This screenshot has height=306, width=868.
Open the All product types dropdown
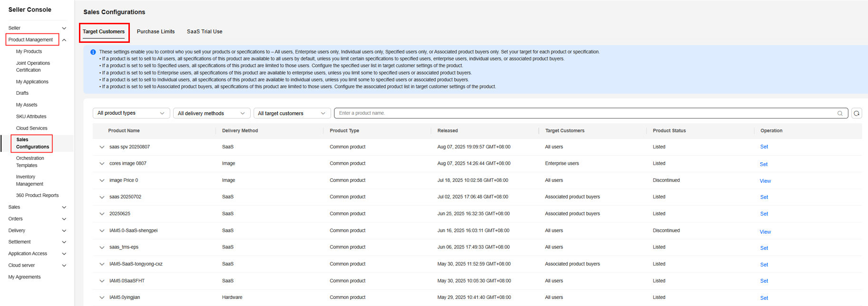point(131,113)
